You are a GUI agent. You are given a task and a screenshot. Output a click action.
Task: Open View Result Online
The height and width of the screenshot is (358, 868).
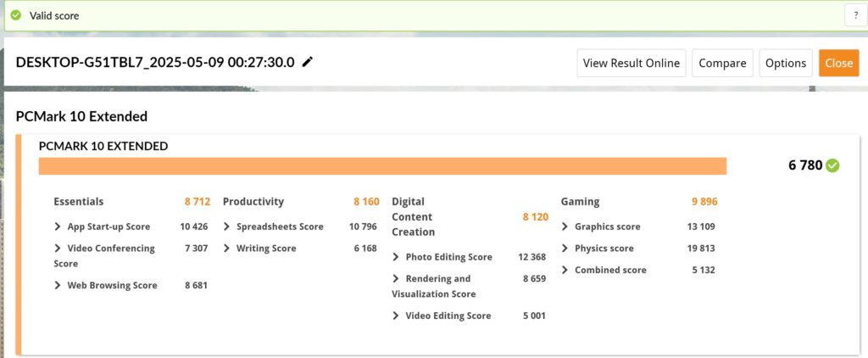pyautogui.click(x=631, y=63)
